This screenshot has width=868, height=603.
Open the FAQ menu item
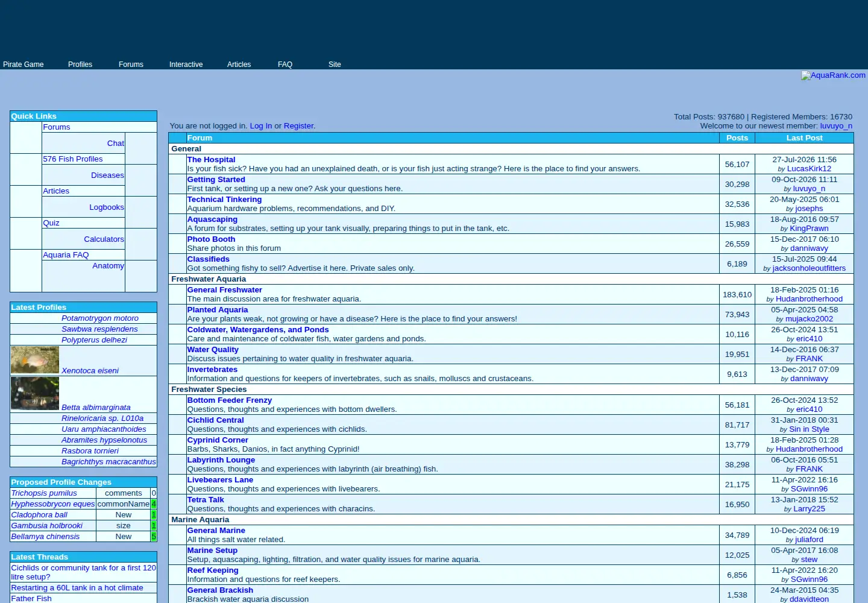285,65
